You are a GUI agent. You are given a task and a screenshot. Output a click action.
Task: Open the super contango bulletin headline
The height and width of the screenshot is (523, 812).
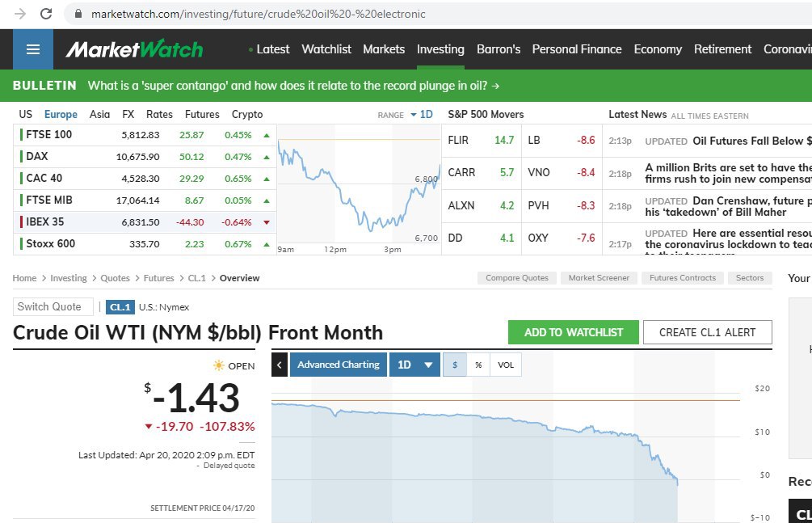[288, 86]
